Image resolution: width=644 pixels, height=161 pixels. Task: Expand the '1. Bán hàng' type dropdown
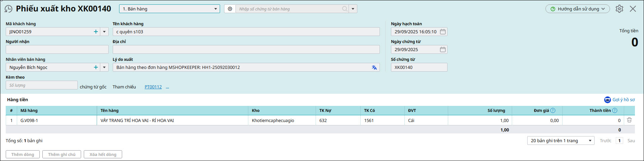pyautogui.click(x=216, y=9)
